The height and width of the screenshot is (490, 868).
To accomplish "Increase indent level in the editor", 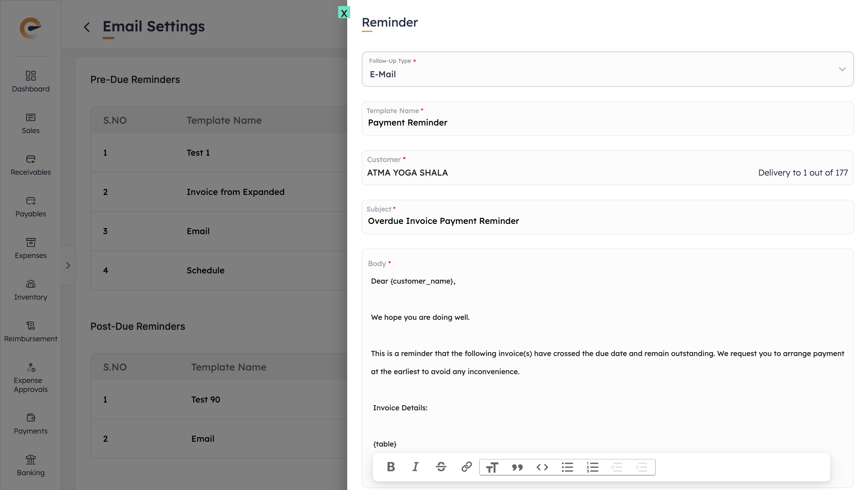I will pos(642,467).
